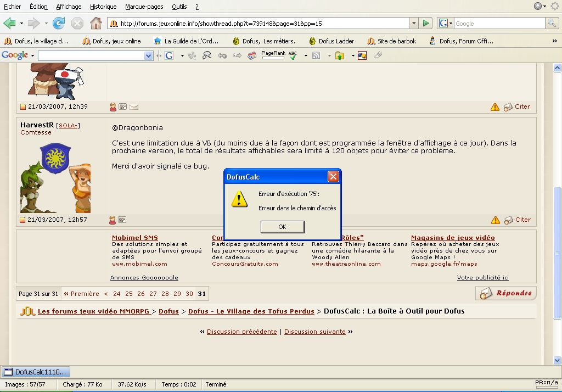Open Discussion précédente link
Screen dimensions: 562x392
tap(242, 332)
